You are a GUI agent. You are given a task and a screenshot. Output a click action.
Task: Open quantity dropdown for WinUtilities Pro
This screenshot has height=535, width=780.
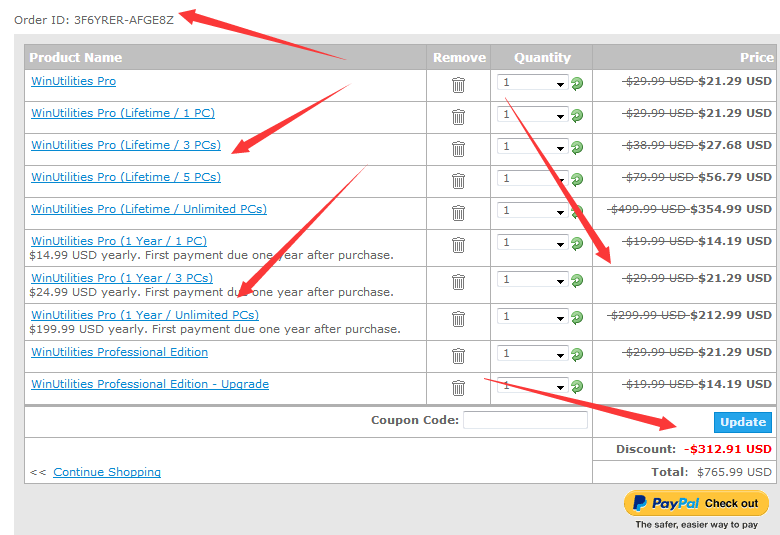532,82
